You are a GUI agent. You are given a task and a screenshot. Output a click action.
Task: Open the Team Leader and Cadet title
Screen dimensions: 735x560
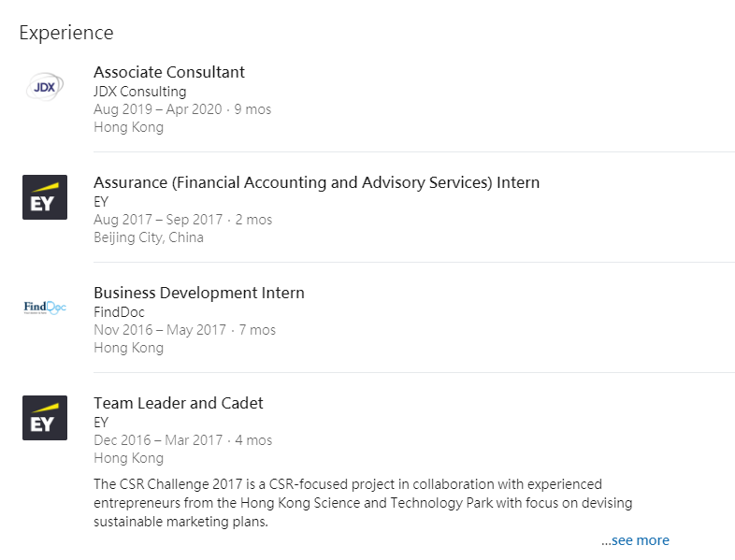(179, 403)
